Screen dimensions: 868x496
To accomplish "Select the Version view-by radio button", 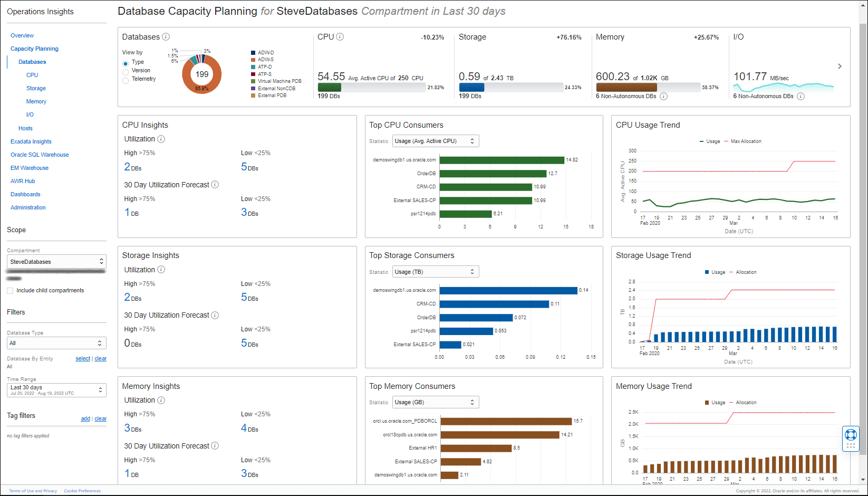I will click(126, 72).
